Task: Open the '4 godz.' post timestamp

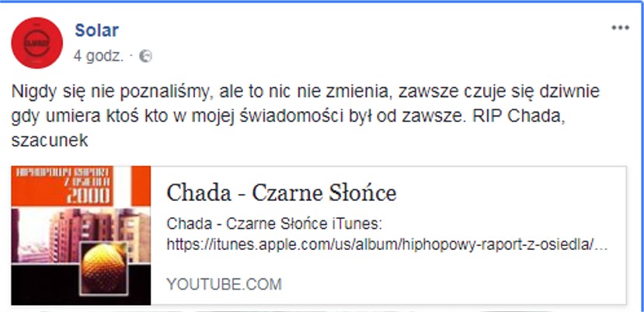Action: 99,56
